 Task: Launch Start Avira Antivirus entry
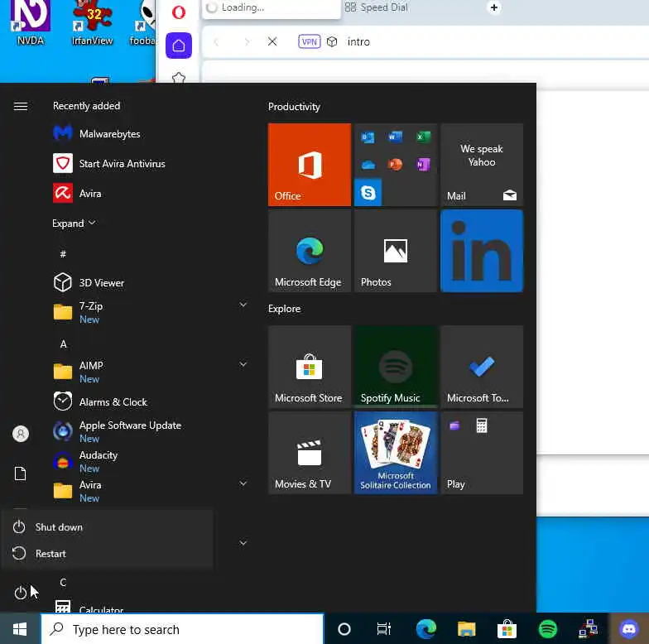pyautogui.click(x=149, y=164)
